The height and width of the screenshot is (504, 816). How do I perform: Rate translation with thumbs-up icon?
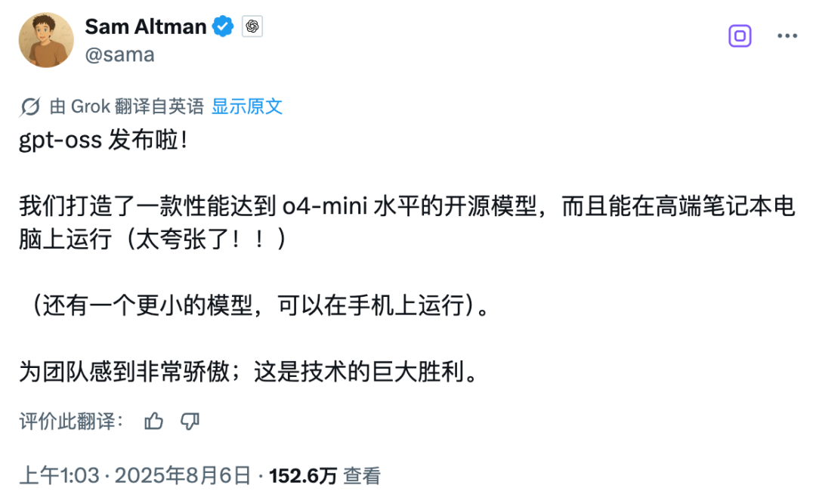click(153, 421)
